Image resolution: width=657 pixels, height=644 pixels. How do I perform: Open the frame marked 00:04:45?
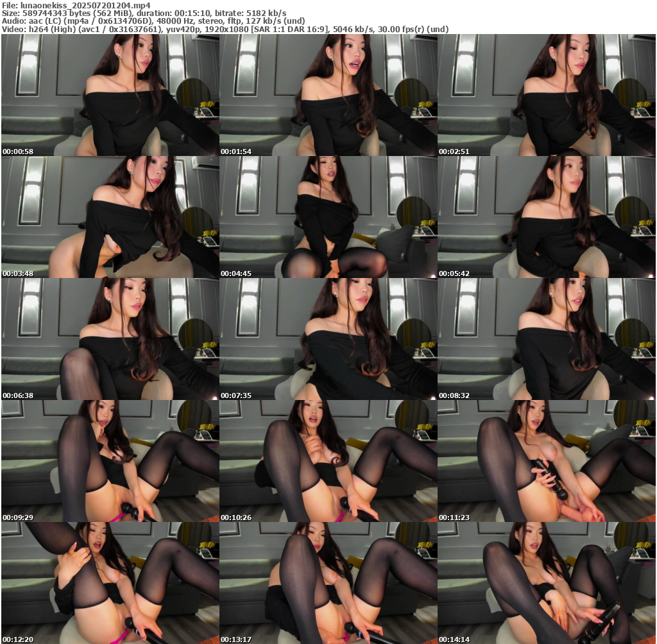[x=328, y=217]
